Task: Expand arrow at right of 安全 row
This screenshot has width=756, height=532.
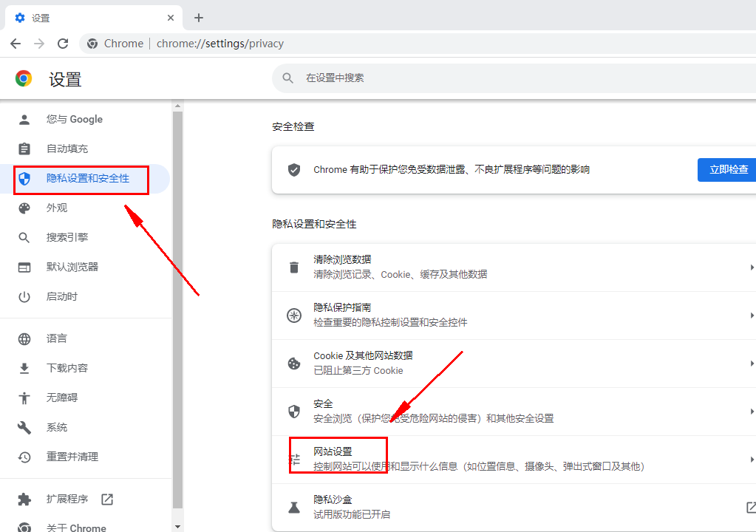Action: 752,412
